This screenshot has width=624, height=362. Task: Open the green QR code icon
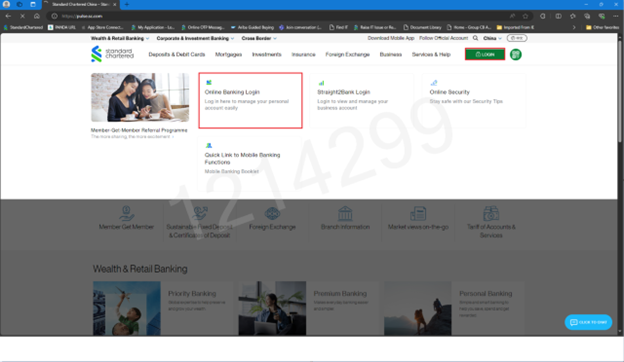click(516, 54)
